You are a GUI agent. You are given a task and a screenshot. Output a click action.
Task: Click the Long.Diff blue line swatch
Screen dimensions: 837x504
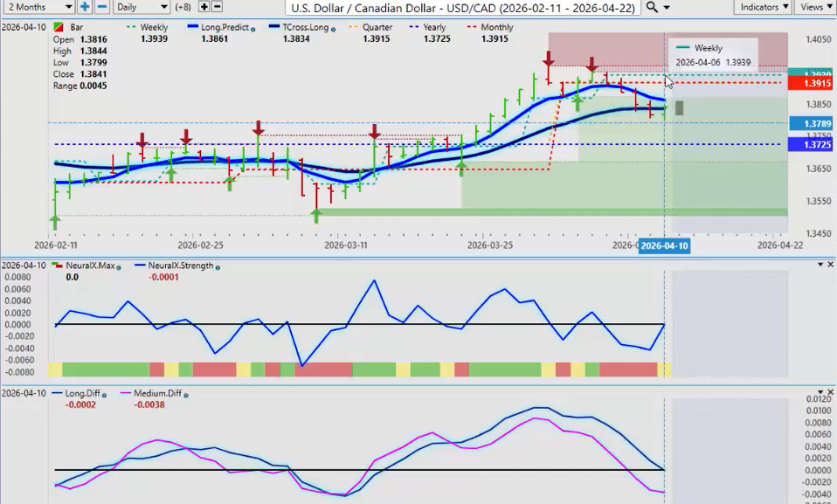pos(58,393)
